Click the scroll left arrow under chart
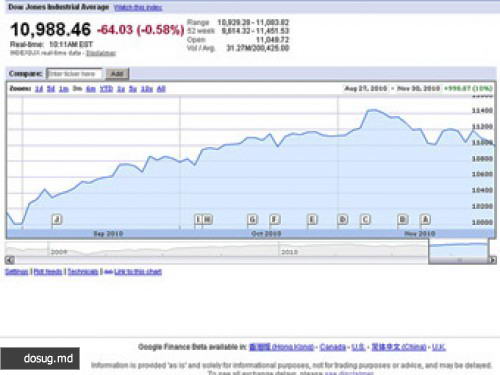 tap(10, 260)
